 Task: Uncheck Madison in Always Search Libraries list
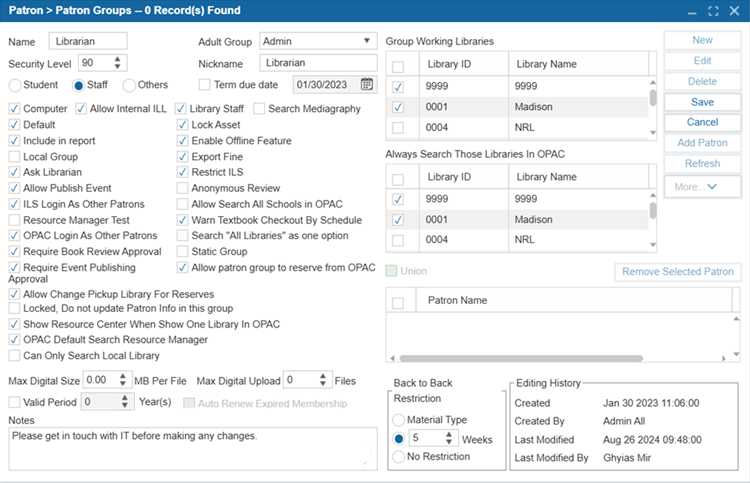pyautogui.click(x=398, y=220)
